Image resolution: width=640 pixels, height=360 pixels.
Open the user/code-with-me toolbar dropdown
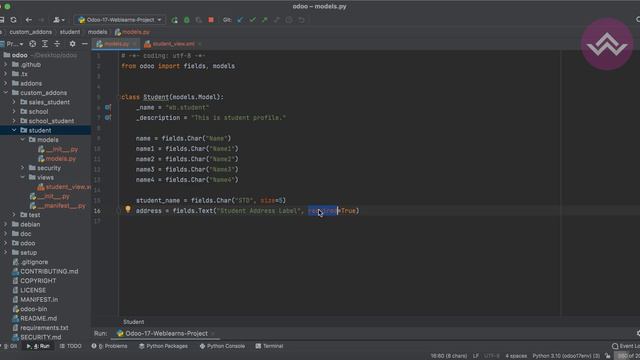click(59, 20)
